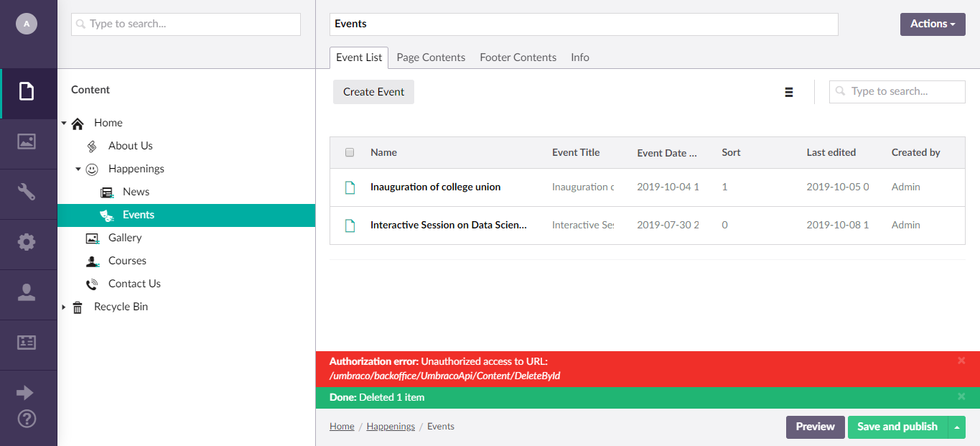The height and width of the screenshot is (446, 980).
Task: Sort by the Sort column header
Action: point(731,152)
